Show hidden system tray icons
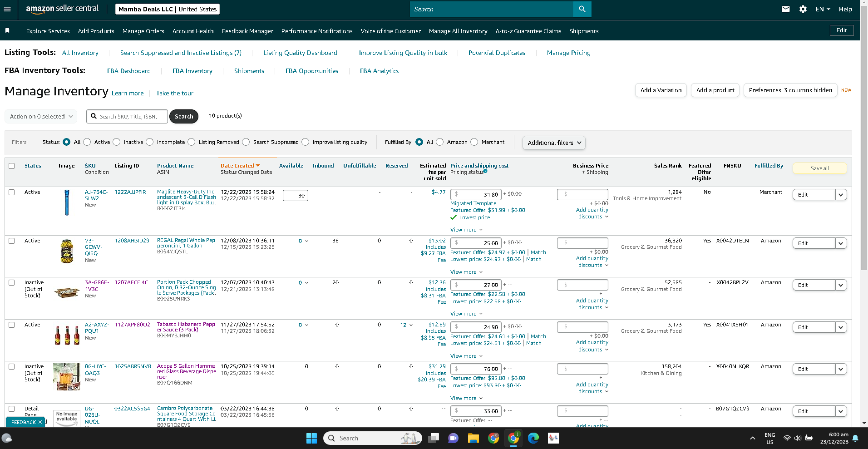Screen dimensions: 868x449 point(753,438)
